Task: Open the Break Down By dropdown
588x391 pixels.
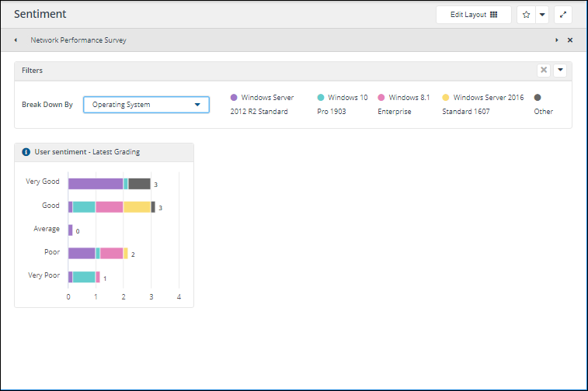Action: point(146,105)
